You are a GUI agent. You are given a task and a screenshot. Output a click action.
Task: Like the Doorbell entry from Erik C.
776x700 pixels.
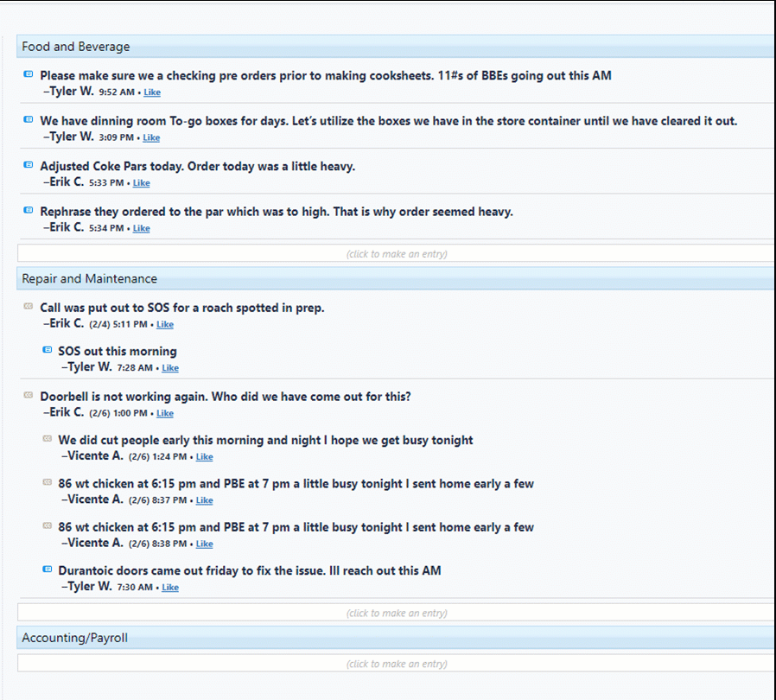coord(165,413)
